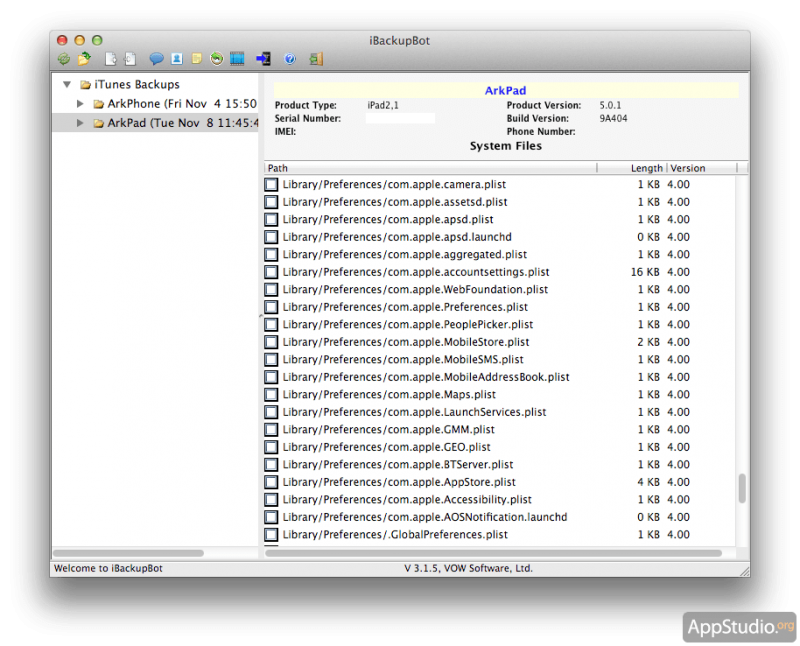
Task: Click the com.apple.MobileStore.plist 2 KB value
Action: click(648, 342)
